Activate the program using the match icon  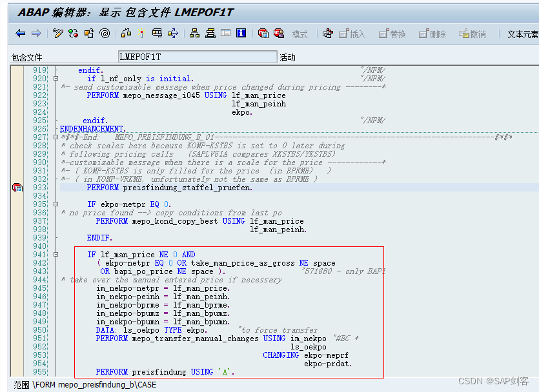pyautogui.click(x=141, y=33)
